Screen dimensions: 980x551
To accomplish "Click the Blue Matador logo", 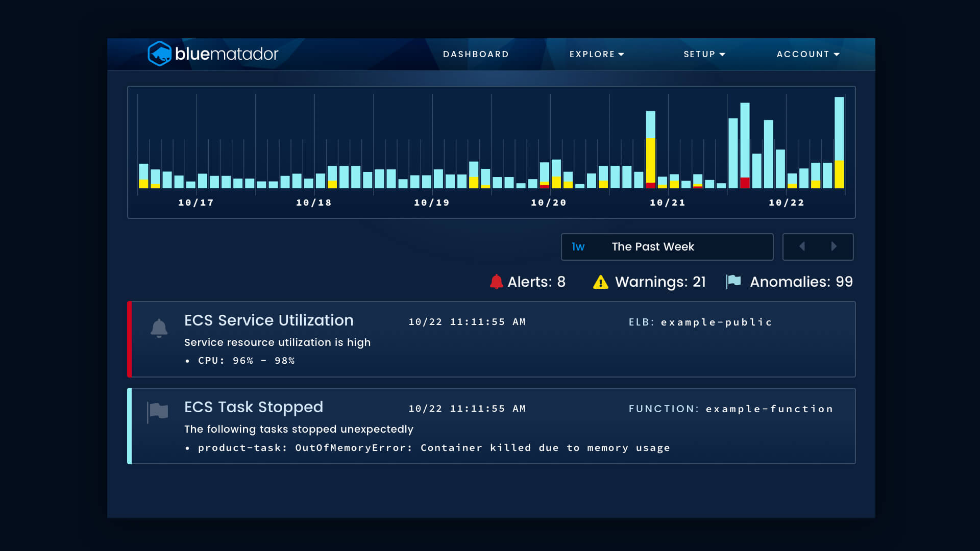I will tap(213, 54).
